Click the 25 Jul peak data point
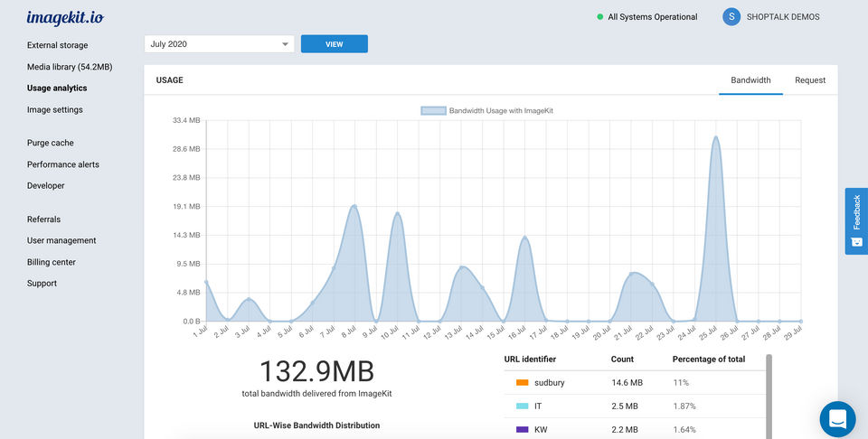Viewport: 868px width, 439px height. 715,137
